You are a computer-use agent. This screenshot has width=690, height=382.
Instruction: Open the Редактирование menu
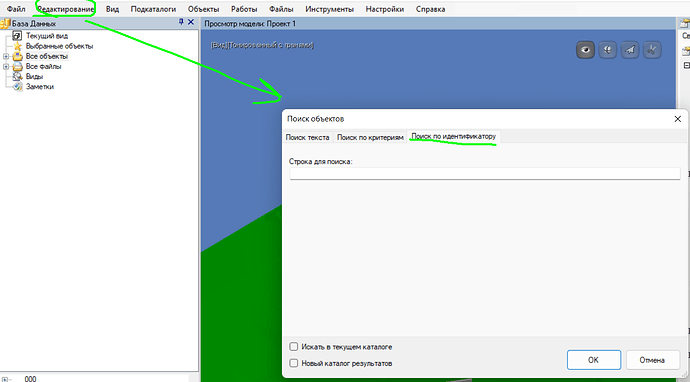point(66,9)
